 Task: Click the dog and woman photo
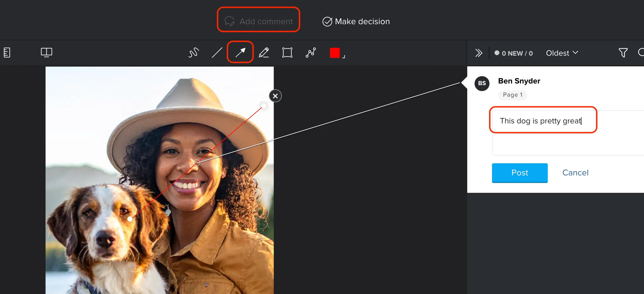pyautogui.click(x=160, y=180)
